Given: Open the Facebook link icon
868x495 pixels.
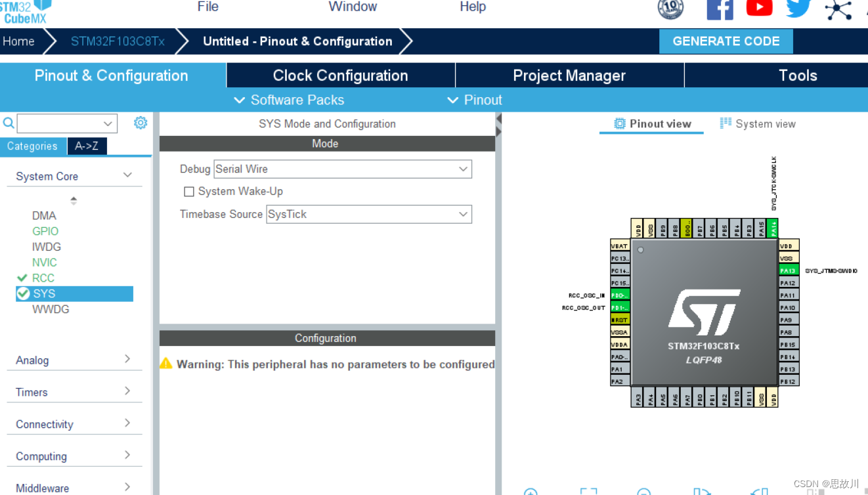Looking at the screenshot, I should 720,9.
